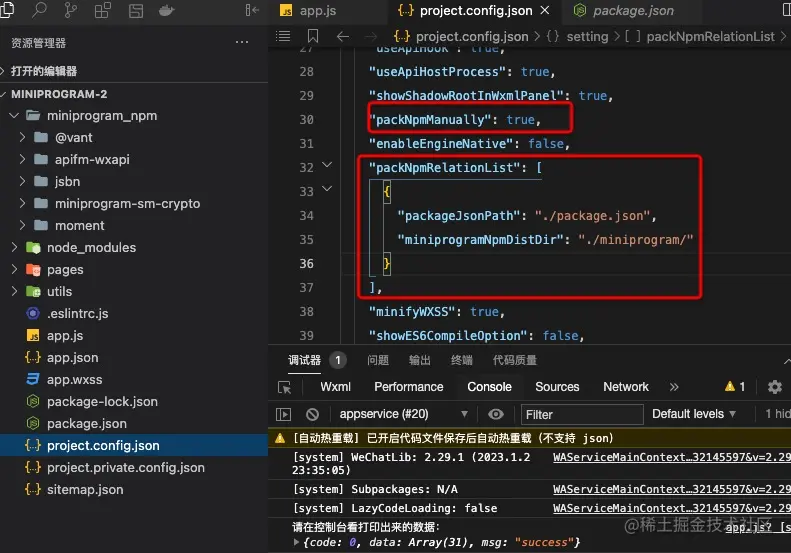The image size is (791, 553).
Task: Open WAServiceMainContext link on LazyCodeLoading row
Action: click(671, 508)
